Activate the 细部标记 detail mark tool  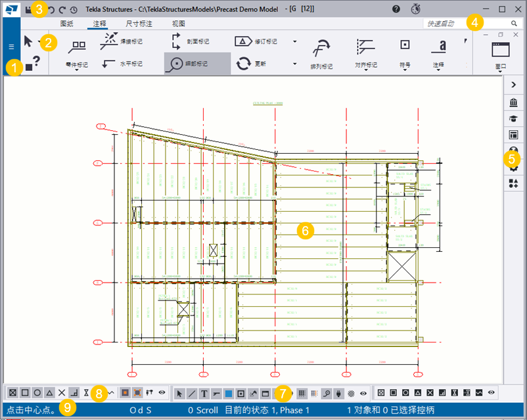tap(197, 64)
